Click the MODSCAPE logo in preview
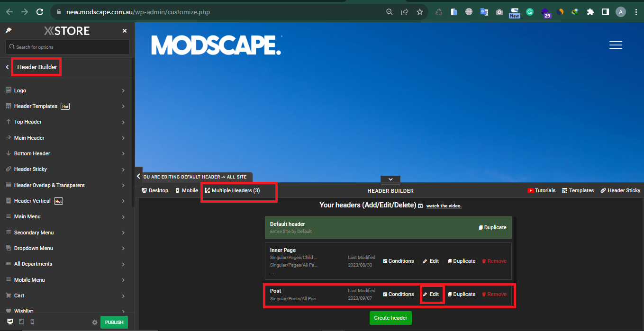Viewport: 644px width, 331px height. pyautogui.click(x=217, y=45)
